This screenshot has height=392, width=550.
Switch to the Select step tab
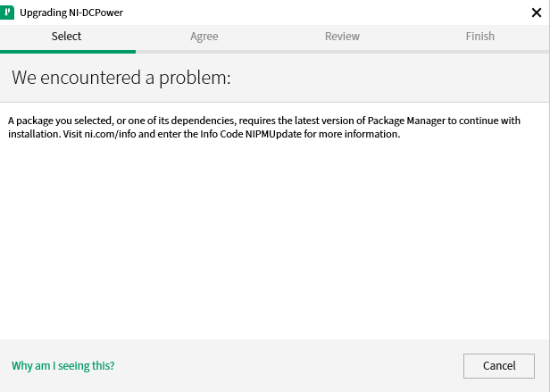[66, 36]
